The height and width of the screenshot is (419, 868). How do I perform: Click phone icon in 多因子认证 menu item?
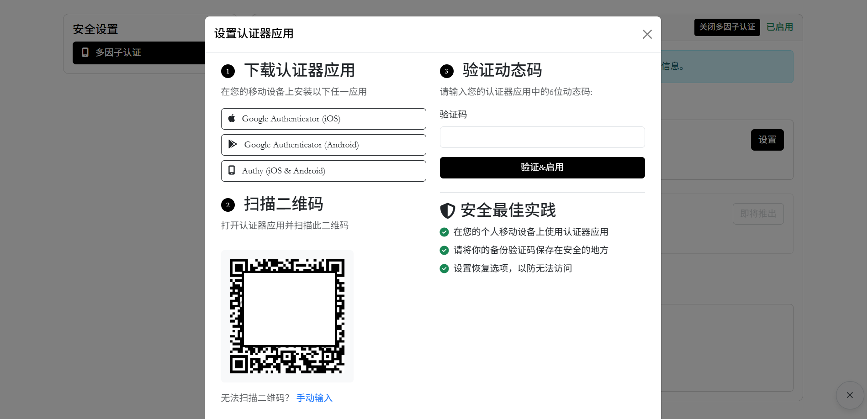pyautogui.click(x=85, y=52)
